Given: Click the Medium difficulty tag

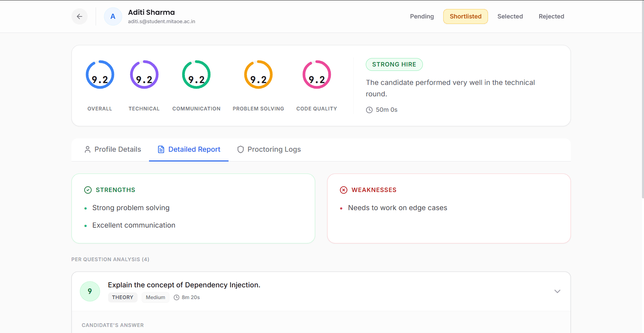Looking at the screenshot, I should (x=155, y=297).
